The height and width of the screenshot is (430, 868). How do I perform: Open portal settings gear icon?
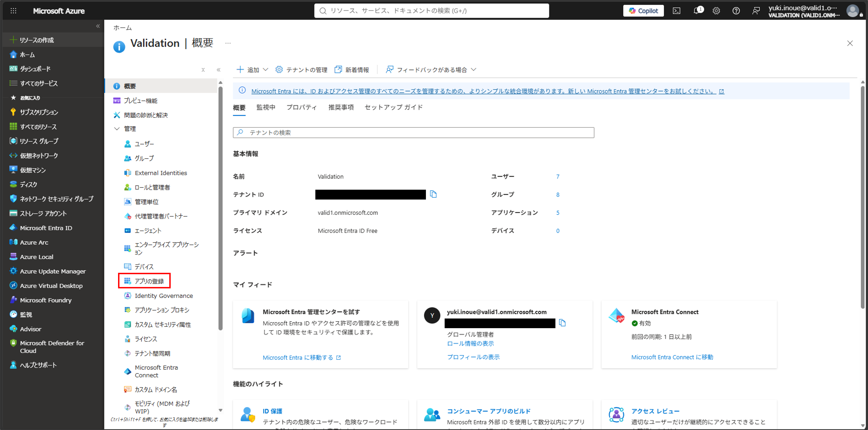(716, 11)
